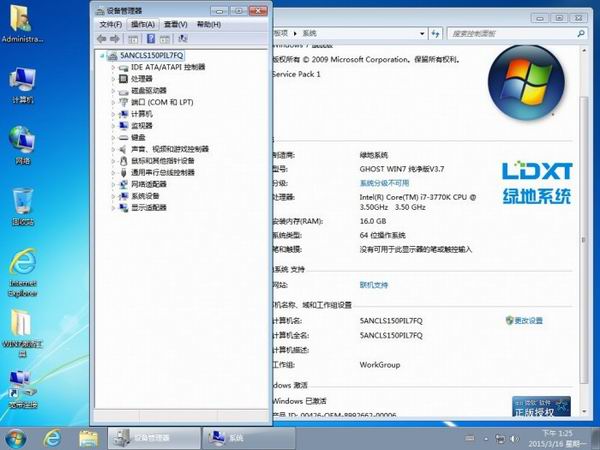Collapse the SANCLS150PIL7FQ root node
Screen dimensions: 600x450
pyautogui.click(x=102, y=56)
